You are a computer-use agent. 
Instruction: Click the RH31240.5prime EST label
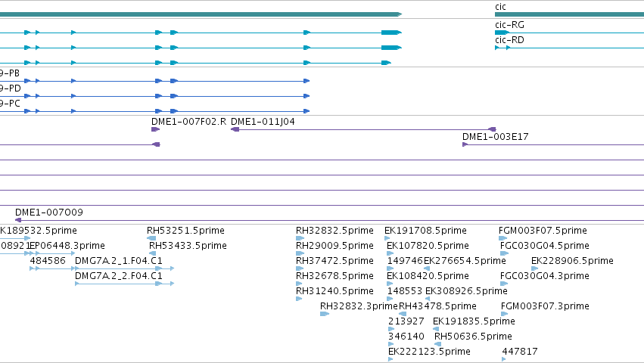[334, 291]
